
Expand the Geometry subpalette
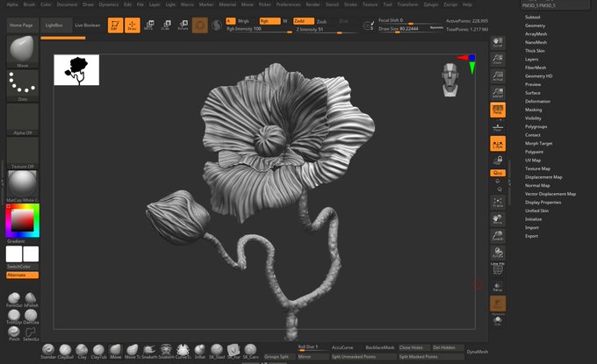pyautogui.click(x=534, y=26)
